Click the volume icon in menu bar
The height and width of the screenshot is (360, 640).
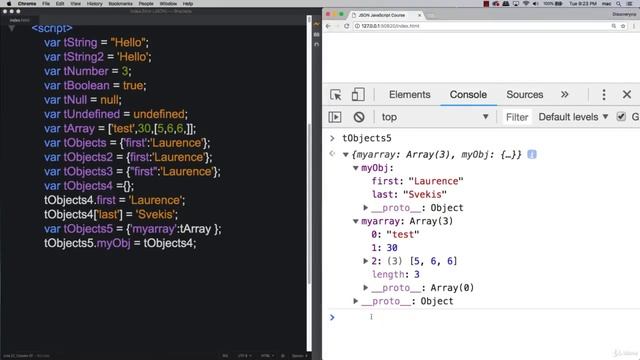pyautogui.click(x=535, y=4)
